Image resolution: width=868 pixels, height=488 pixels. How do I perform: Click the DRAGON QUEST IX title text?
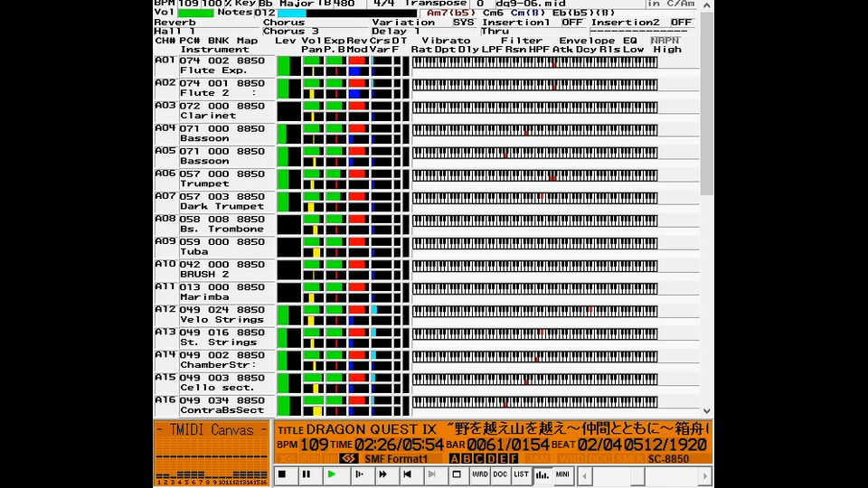[372, 429]
